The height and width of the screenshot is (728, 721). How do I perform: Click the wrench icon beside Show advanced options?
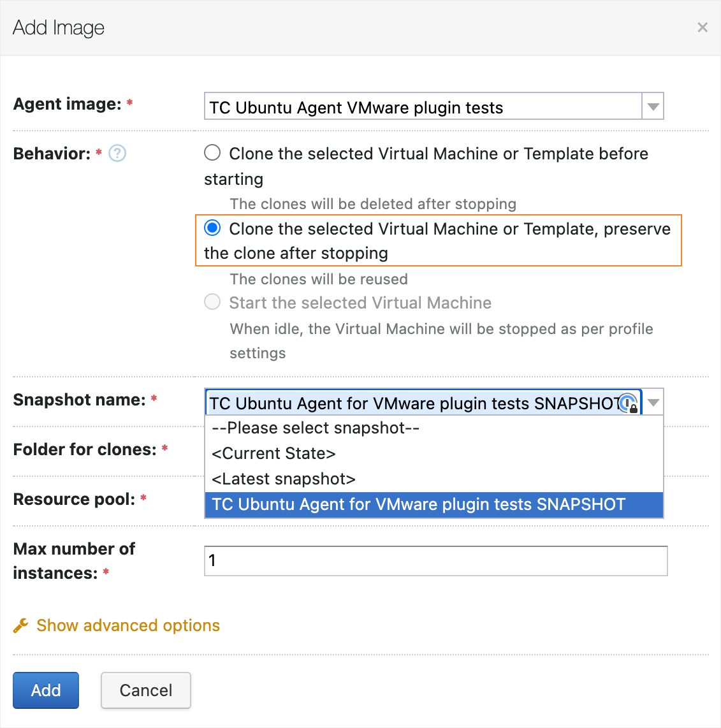pyautogui.click(x=21, y=625)
